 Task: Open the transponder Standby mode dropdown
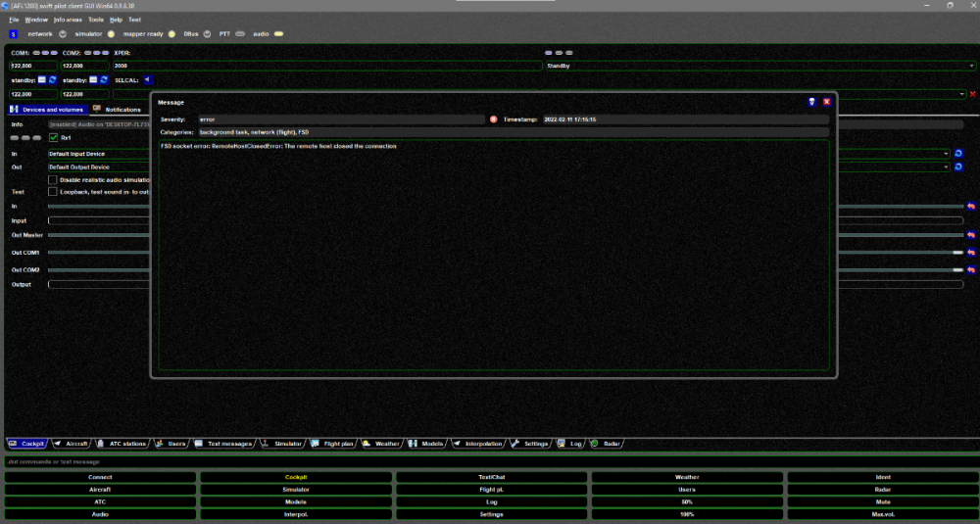point(759,66)
